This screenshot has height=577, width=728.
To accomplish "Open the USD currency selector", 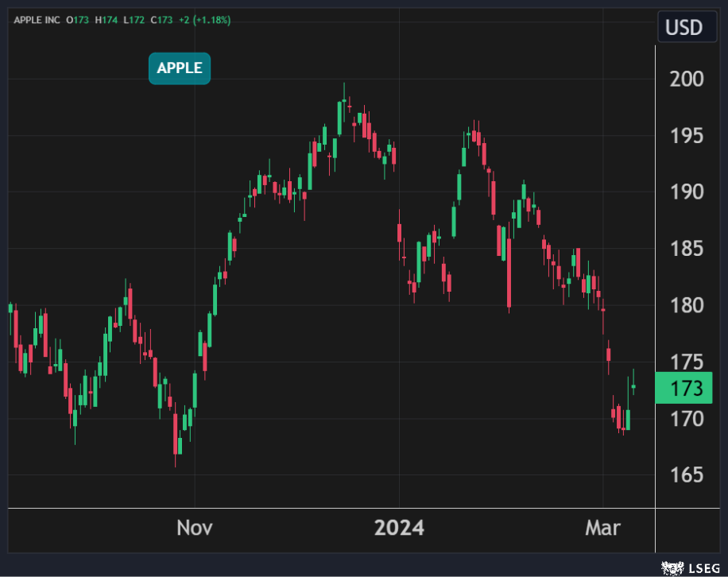I will tap(683, 28).
